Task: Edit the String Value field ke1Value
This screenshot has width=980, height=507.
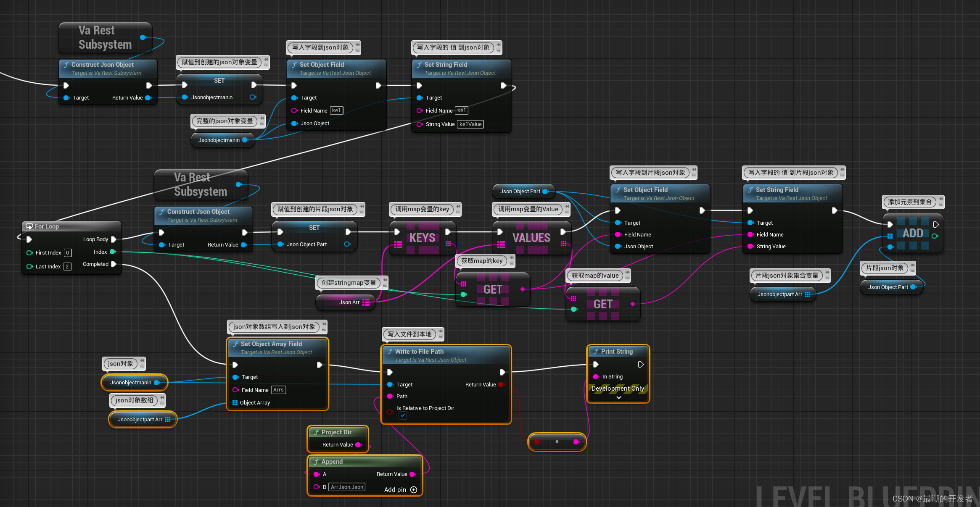Action: (470, 124)
